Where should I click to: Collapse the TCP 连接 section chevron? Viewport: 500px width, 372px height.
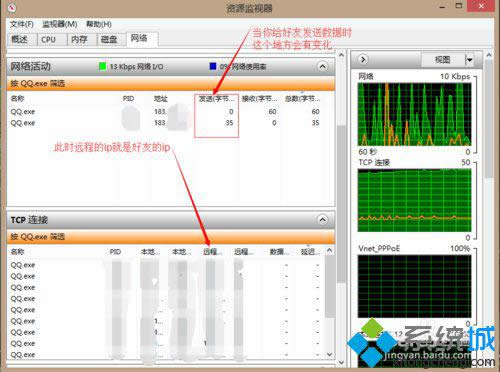pyautogui.click(x=322, y=220)
